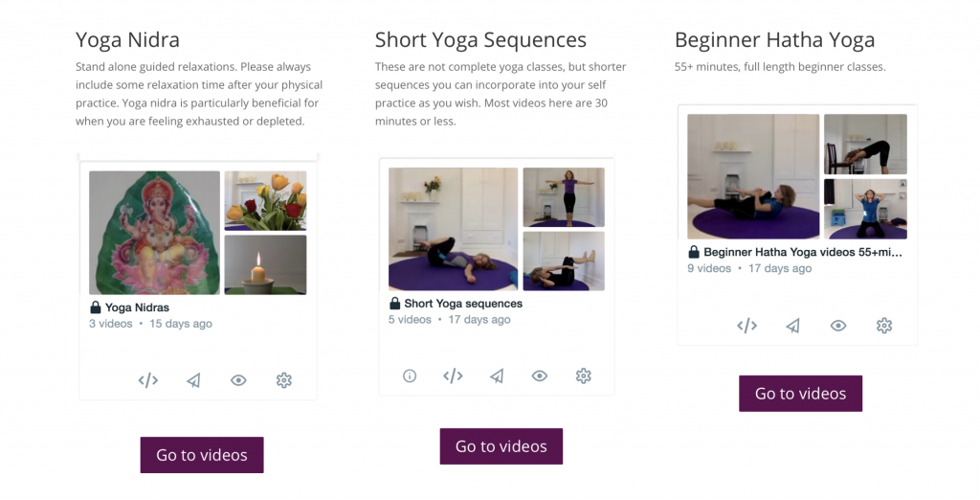Click share icon on Beginner Hatha Yoga card
980x500 pixels.
(793, 326)
